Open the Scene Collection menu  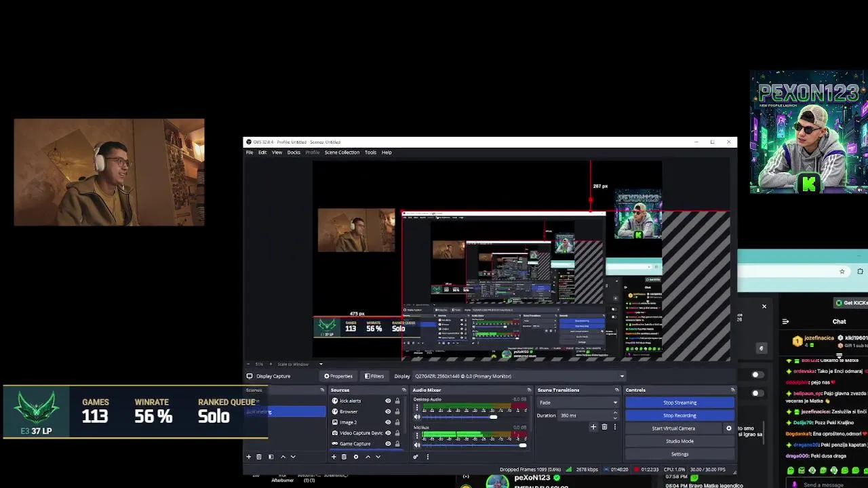pos(342,152)
